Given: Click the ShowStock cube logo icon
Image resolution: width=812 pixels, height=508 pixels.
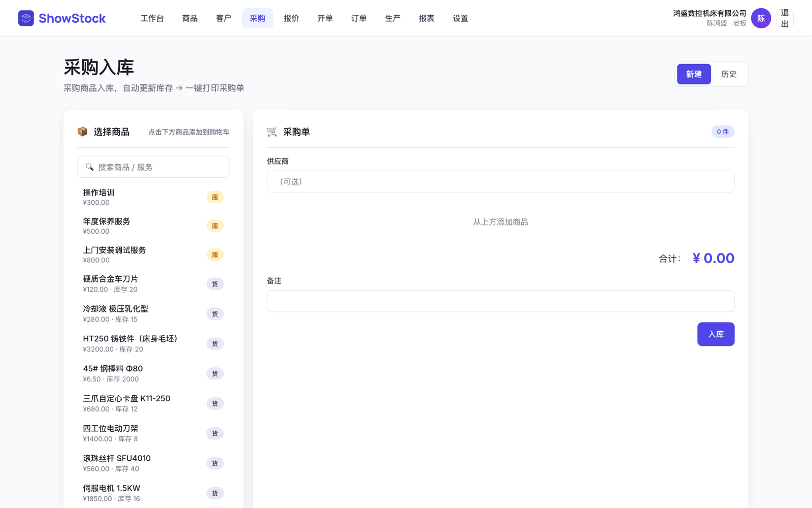Looking at the screenshot, I should click(26, 18).
